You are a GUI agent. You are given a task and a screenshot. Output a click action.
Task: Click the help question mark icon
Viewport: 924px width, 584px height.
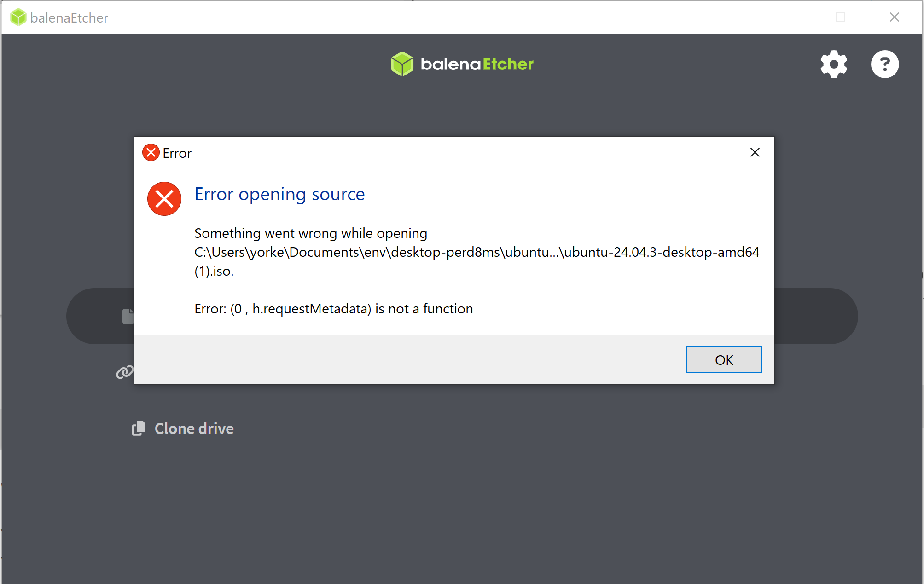[884, 64]
